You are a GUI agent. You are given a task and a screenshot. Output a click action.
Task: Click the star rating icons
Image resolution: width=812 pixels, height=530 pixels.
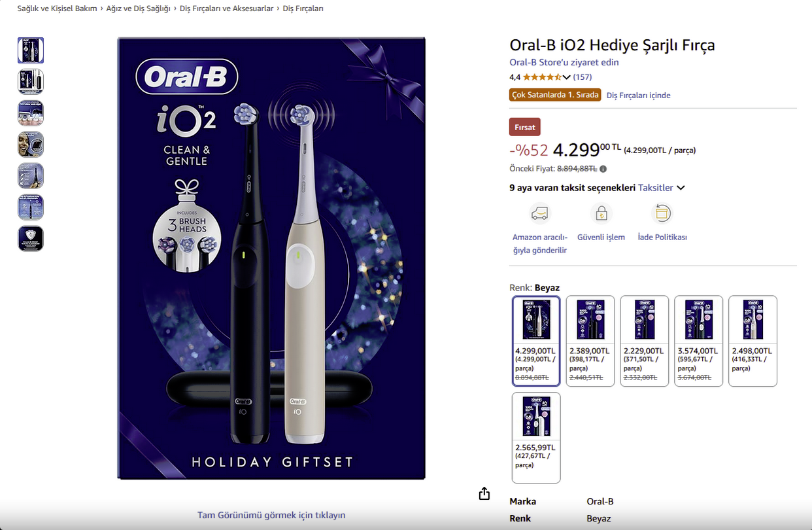(541, 77)
